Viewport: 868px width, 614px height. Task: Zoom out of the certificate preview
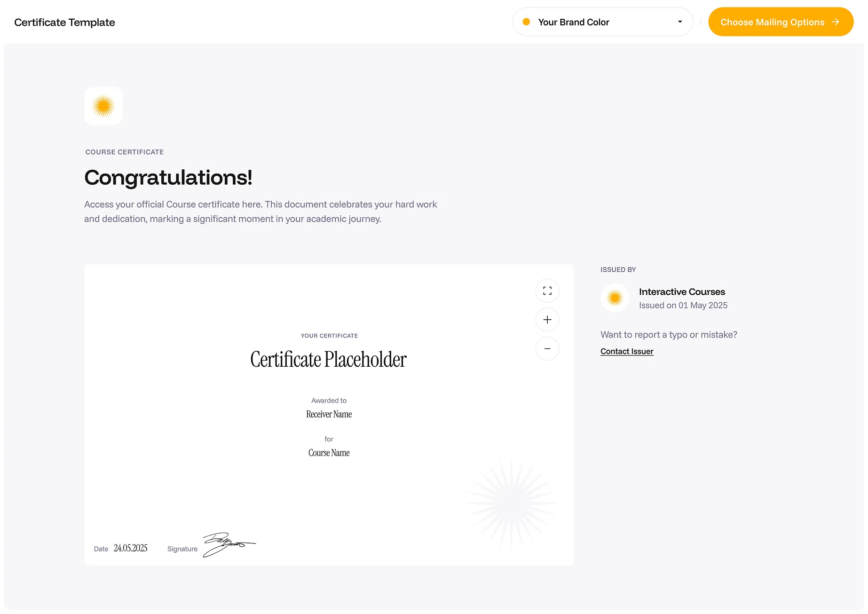point(547,349)
